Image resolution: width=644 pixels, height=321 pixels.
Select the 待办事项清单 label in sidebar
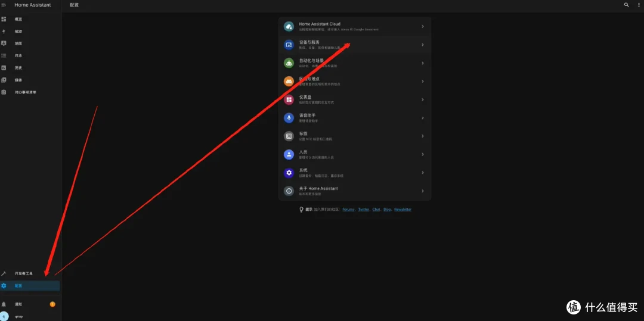(26, 92)
